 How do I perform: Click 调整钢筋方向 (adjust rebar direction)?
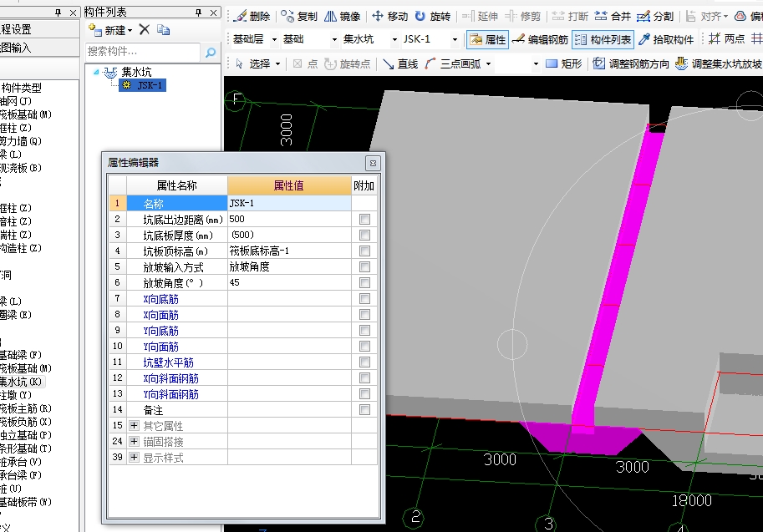pyautogui.click(x=631, y=63)
